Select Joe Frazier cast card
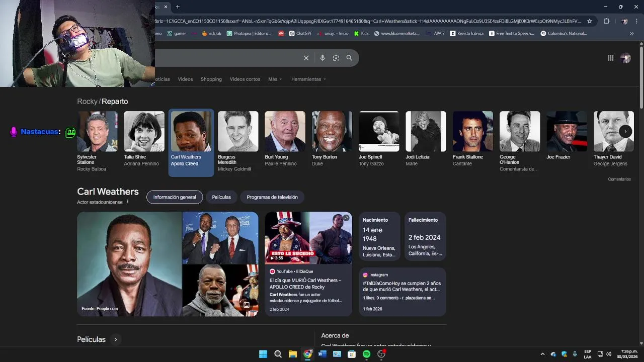644x362 pixels. (x=567, y=137)
